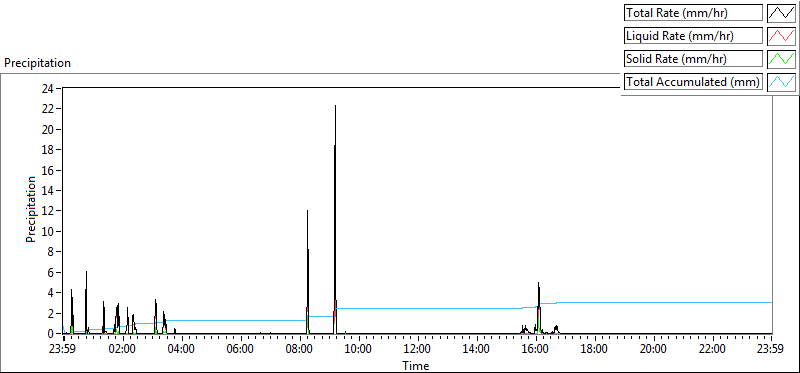The width and height of the screenshot is (800, 373).
Task: Select the Liquid Rate (mm/hr) legend label
Action: click(693, 36)
